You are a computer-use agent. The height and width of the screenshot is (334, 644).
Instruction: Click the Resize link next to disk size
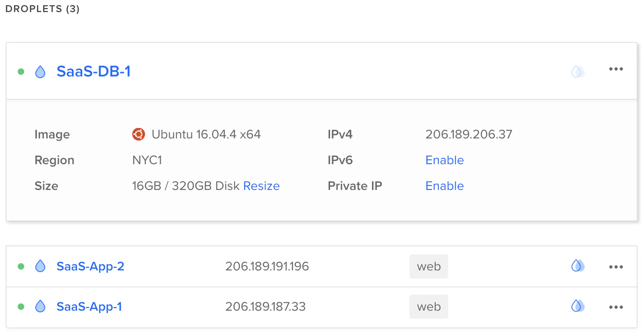tap(262, 186)
